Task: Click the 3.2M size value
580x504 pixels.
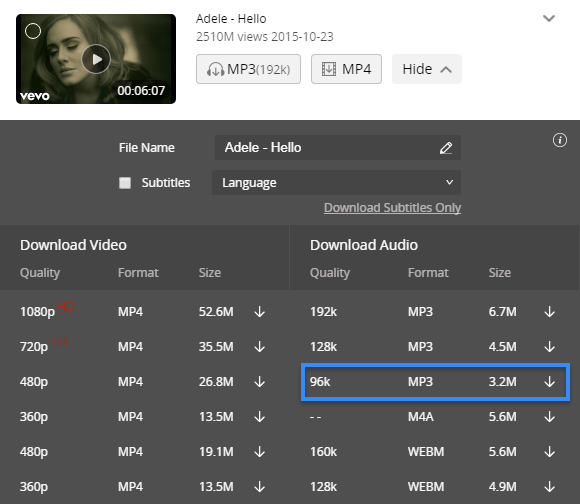Action: [502, 382]
